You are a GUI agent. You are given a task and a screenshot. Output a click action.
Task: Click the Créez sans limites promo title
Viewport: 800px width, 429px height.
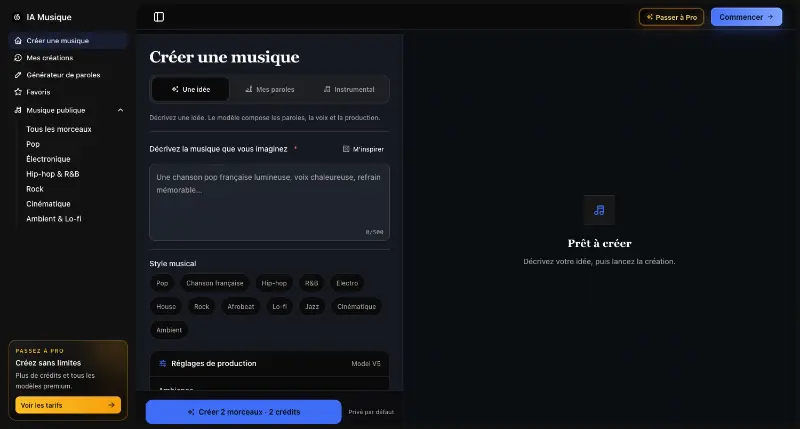[x=48, y=363]
